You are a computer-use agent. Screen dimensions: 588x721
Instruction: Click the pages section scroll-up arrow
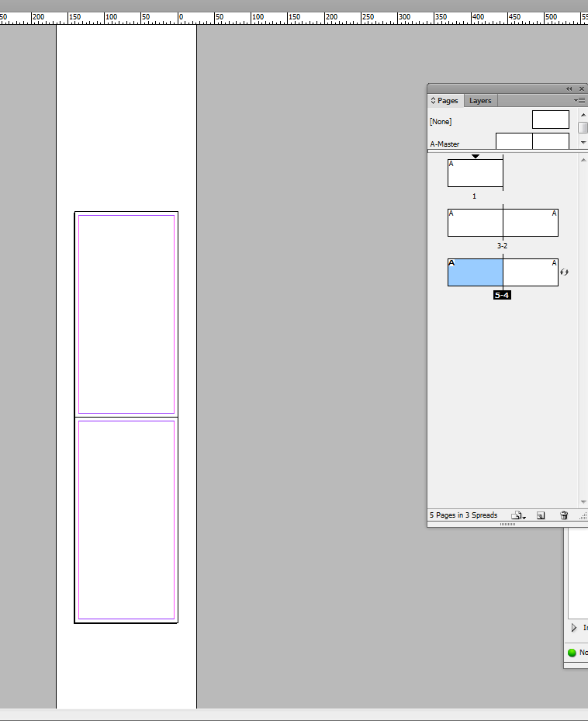coord(583,160)
